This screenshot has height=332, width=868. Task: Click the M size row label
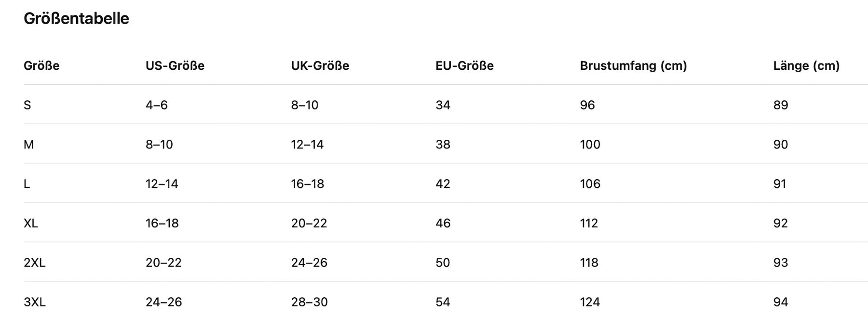(x=29, y=145)
